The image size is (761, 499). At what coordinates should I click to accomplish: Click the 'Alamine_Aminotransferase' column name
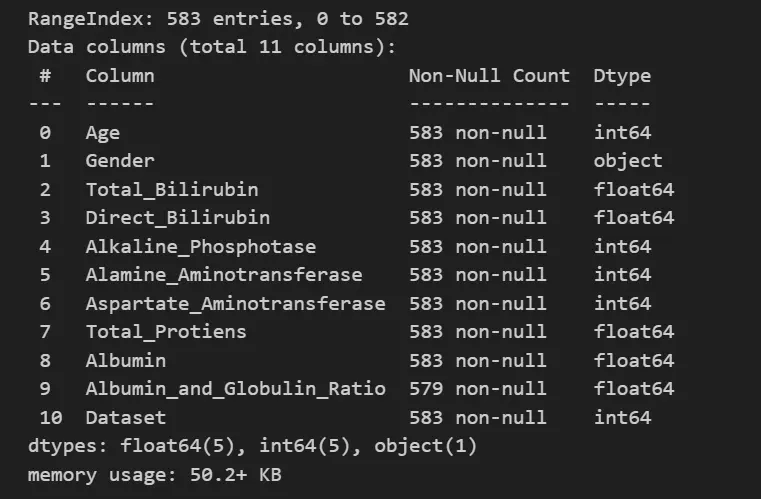[x=224, y=274]
